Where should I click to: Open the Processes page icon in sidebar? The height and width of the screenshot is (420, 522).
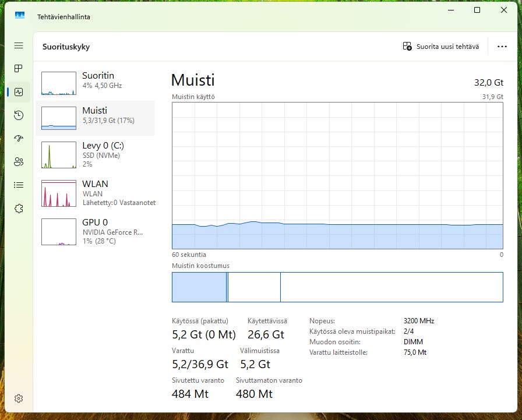[x=19, y=69]
